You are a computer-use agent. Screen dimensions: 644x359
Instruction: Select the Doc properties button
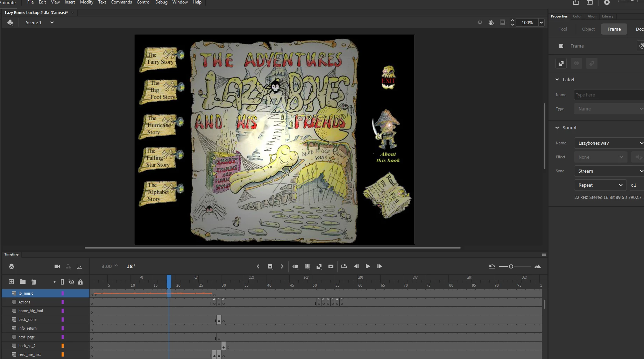click(639, 29)
